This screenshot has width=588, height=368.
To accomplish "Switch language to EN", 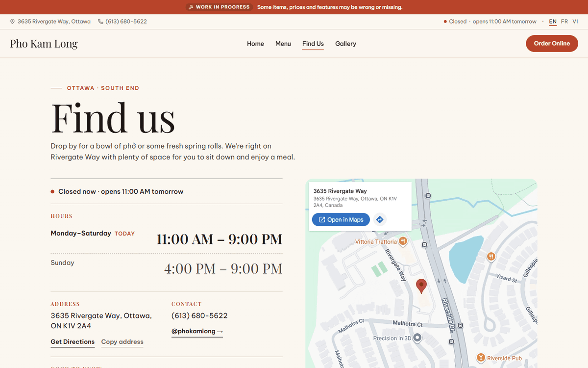I will tap(553, 22).
